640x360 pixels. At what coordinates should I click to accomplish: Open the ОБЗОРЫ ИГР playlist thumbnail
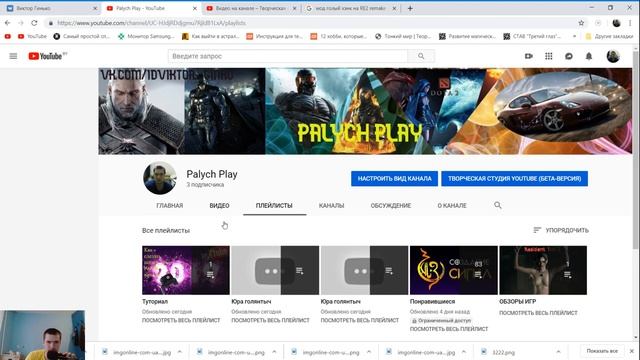pos(543,270)
